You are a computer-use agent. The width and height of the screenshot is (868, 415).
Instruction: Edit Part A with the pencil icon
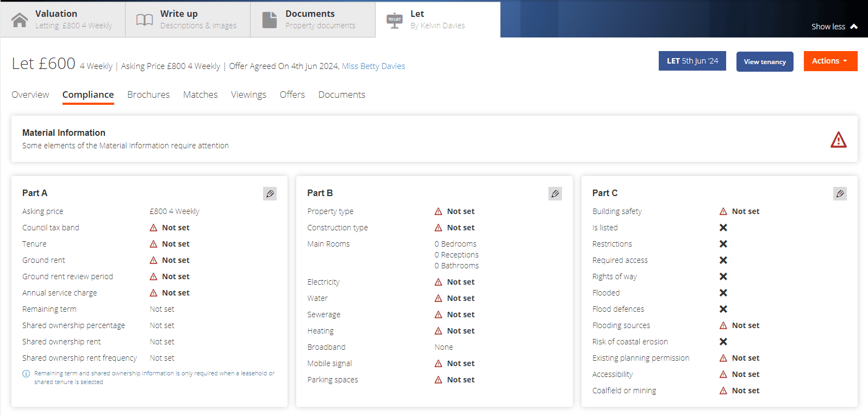270,193
